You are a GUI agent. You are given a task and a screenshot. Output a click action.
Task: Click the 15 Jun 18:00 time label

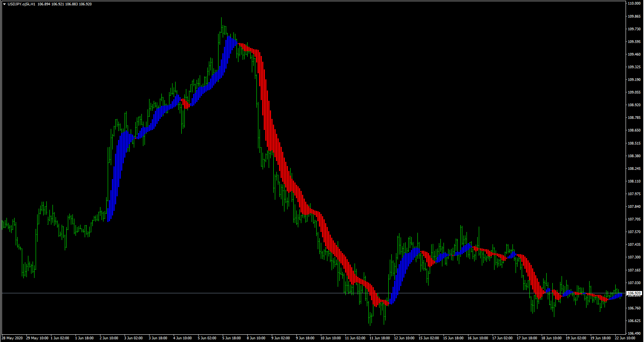pyautogui.click(x=453, y=338)
